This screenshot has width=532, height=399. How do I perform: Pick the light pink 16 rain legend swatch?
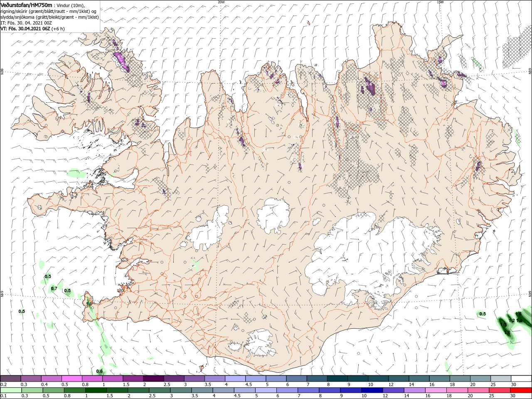click(x=436, y=390)
